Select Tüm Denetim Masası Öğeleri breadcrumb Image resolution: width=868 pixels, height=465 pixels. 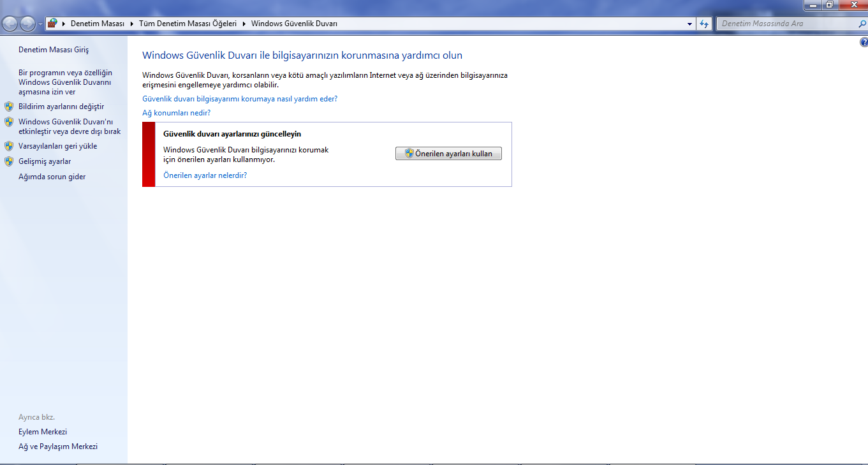click(x=188, y=24)
